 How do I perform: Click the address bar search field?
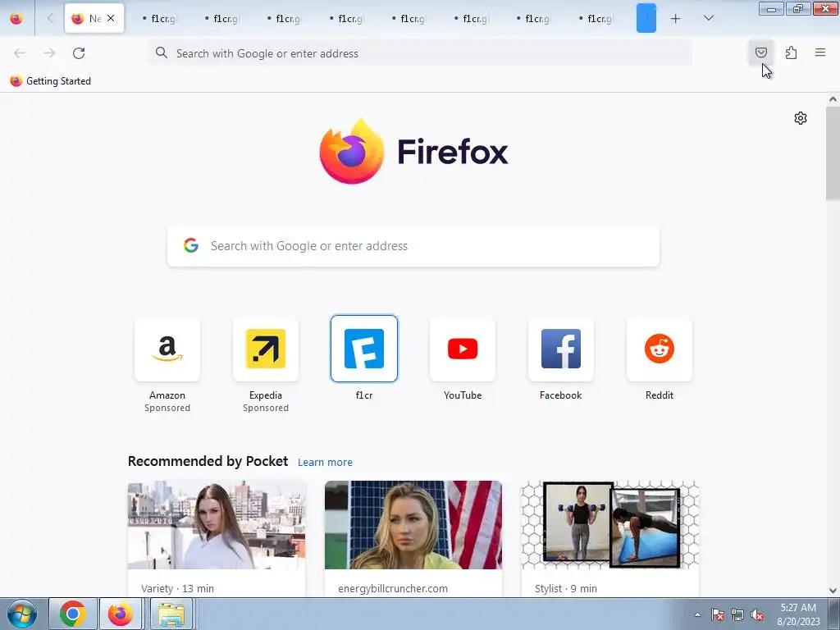click(419, 53)
